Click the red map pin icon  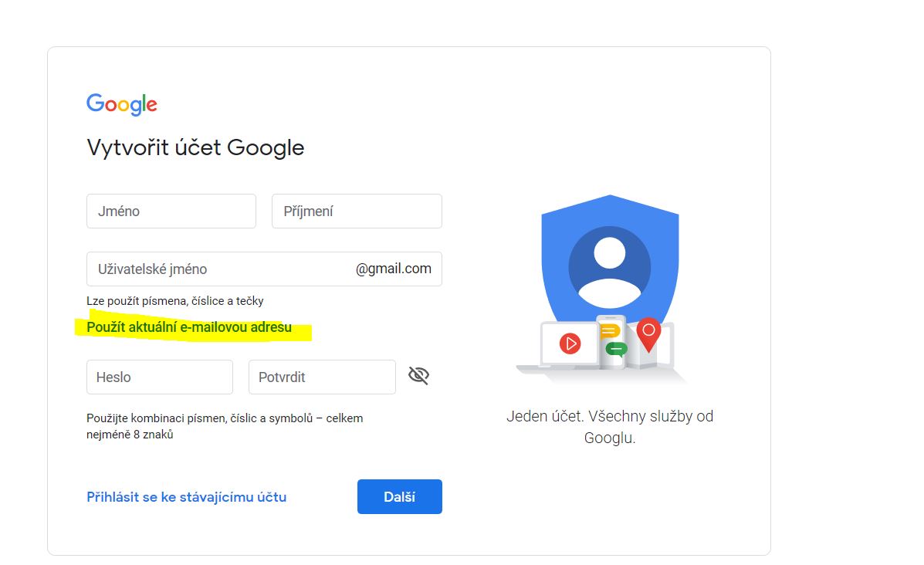point(648,334)
